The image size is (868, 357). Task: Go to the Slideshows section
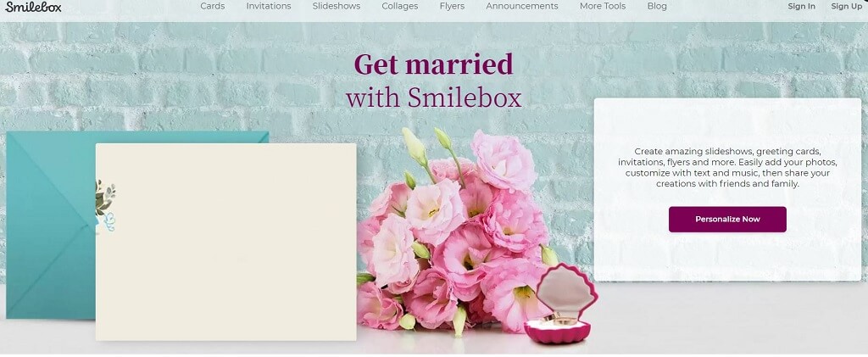coord(336,6)
